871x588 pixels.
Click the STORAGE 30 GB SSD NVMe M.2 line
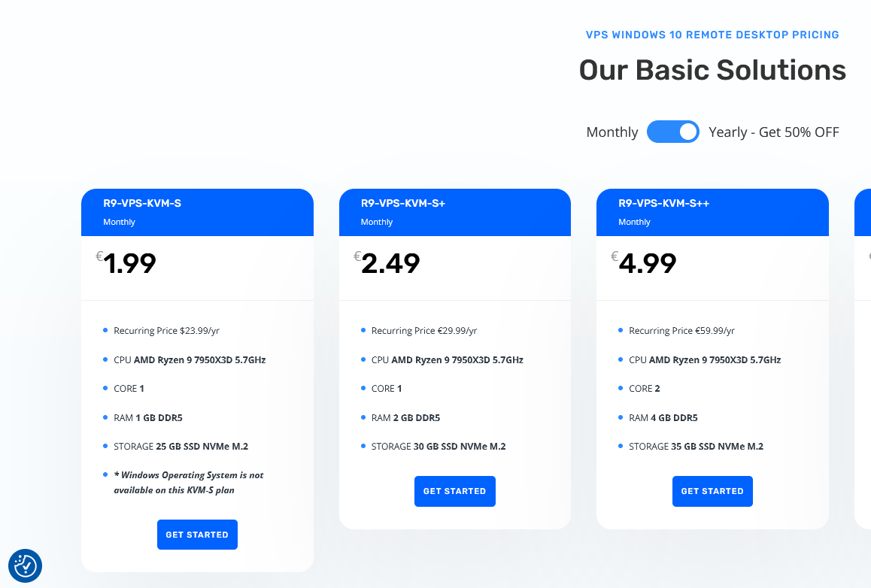point(439,447)
